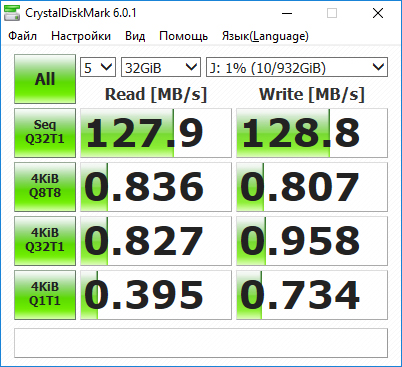Open the Помощь menu
The image size is (402, 367).
click(x=183, y=36)
